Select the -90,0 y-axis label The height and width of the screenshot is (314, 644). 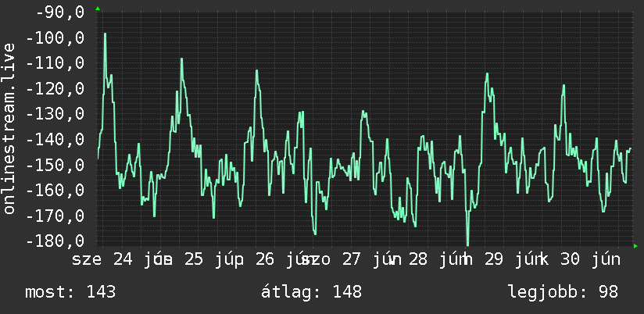[60, 12]
